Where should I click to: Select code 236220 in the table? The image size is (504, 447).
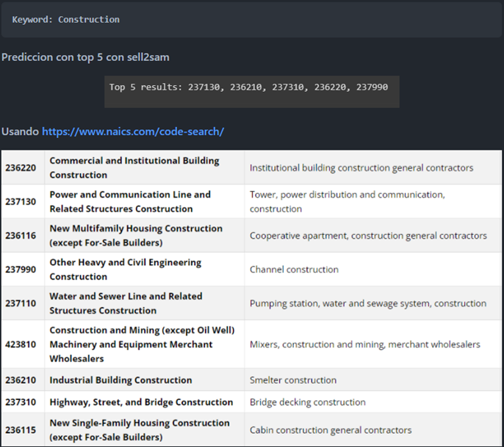(x=21, y=167)
